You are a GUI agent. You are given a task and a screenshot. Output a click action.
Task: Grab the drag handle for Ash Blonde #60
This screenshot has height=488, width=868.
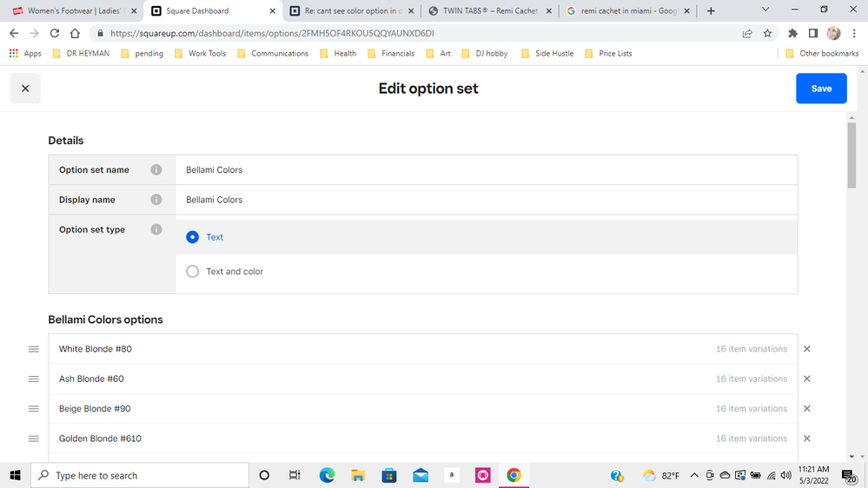click(34, 379)
